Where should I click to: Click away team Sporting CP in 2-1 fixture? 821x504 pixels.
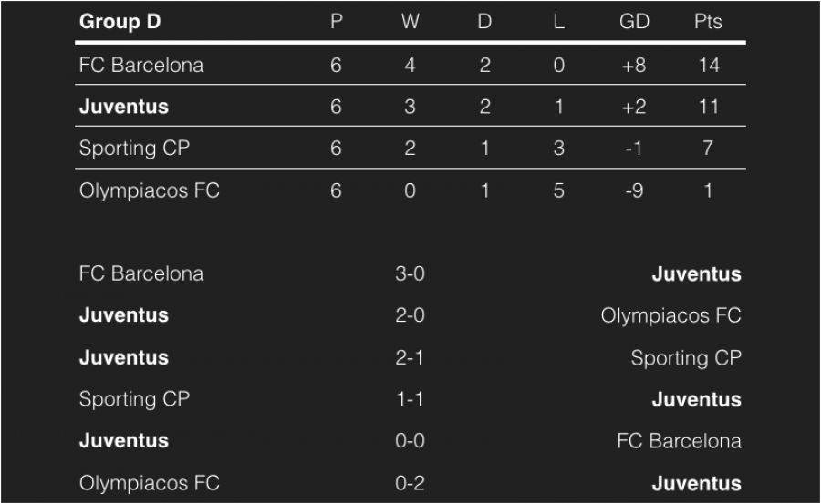(685, 357)
